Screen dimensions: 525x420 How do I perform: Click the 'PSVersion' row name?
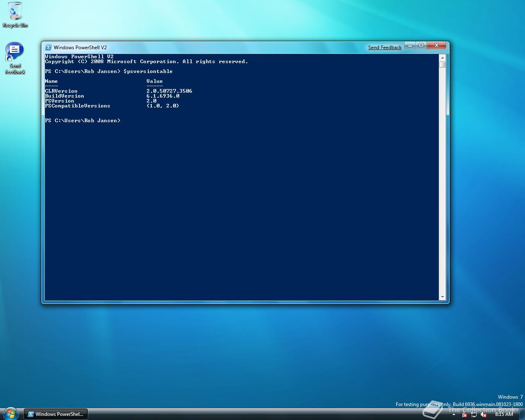(59, 101)
